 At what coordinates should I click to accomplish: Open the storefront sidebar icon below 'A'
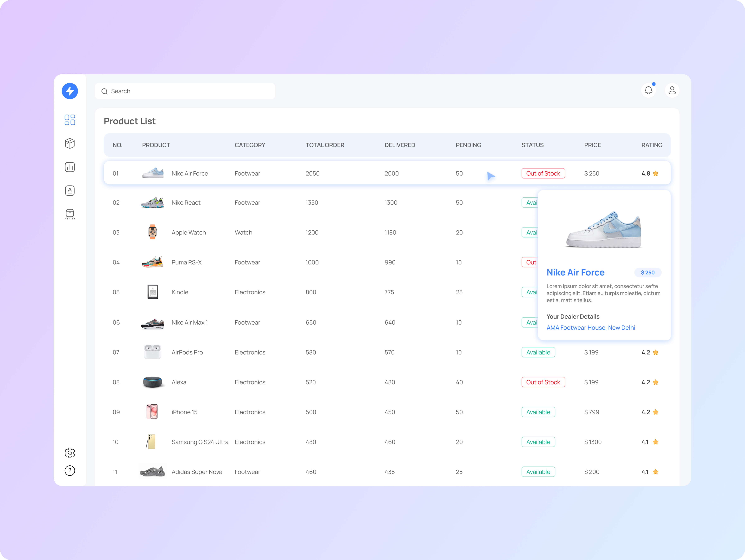tap(70, 214)
